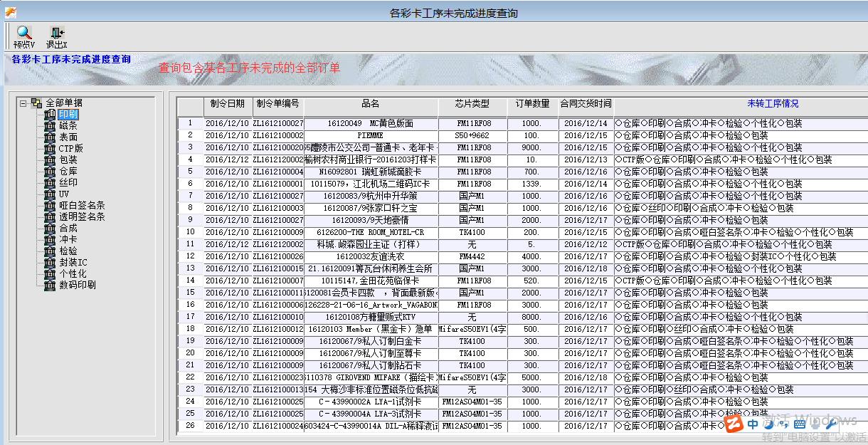
Task: Click Sogou input method logo icon
Action: coord(734,424)
